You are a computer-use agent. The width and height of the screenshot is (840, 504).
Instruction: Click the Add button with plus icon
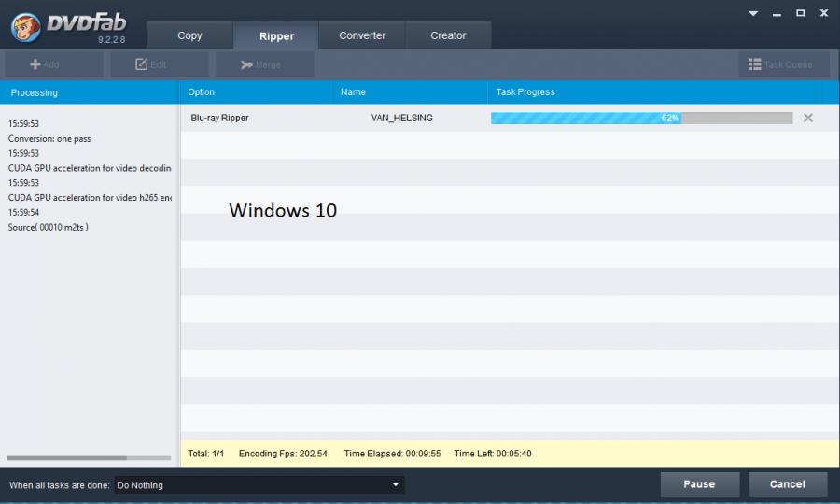pos(53,64)
